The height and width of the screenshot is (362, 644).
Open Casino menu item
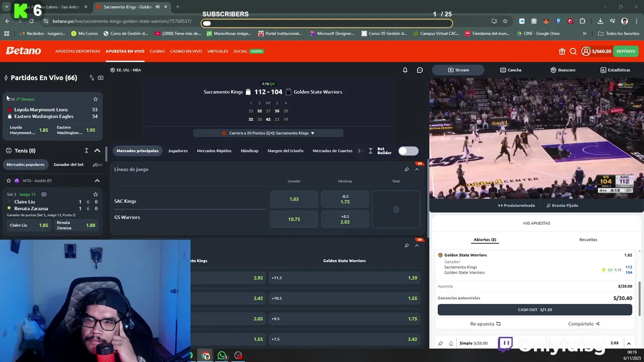click(157, 51)
